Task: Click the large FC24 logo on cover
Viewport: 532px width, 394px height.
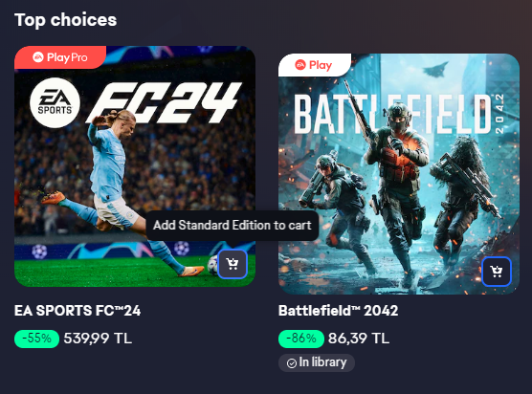Action: [165, 102]
